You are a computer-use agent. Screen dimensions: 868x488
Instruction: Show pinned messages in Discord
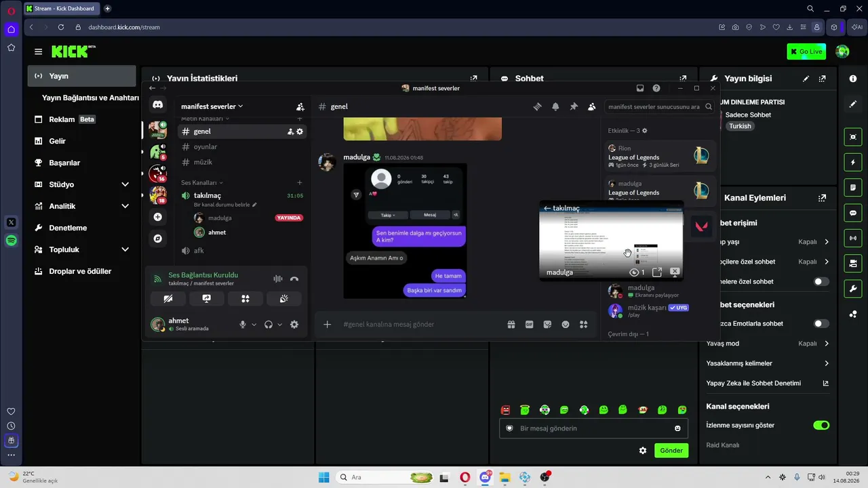[x=574, y=106]
